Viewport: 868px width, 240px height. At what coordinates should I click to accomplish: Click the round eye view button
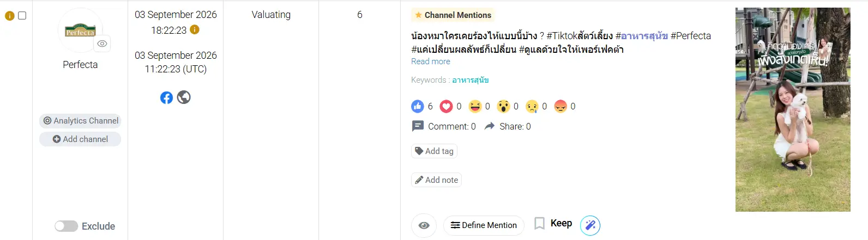(424, 225)
